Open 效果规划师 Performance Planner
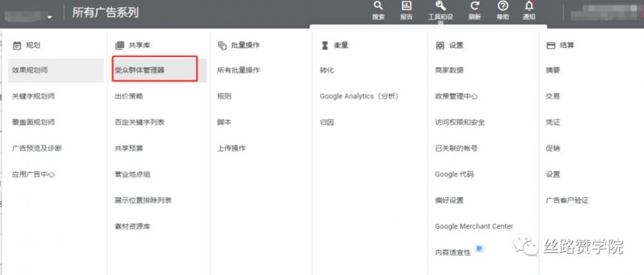Screen dimensions: 644x275 coord(56,70)
